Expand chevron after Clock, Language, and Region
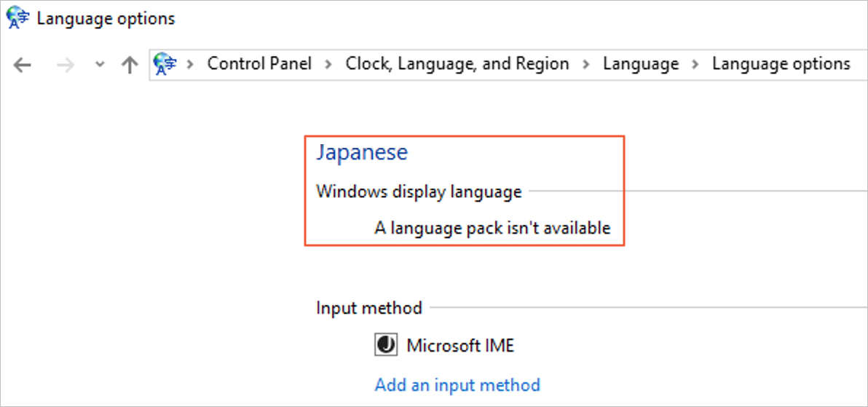Viewport: 868px width, 407px height. 586,64
